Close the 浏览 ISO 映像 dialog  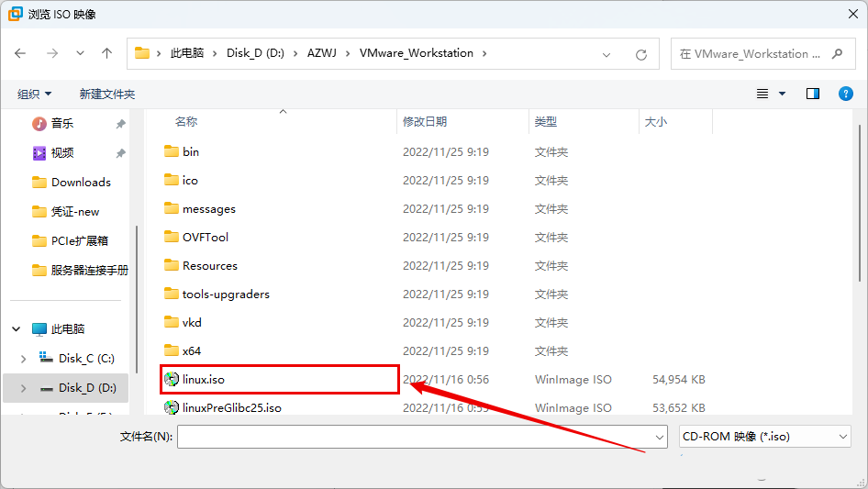(x=853, y=14)
